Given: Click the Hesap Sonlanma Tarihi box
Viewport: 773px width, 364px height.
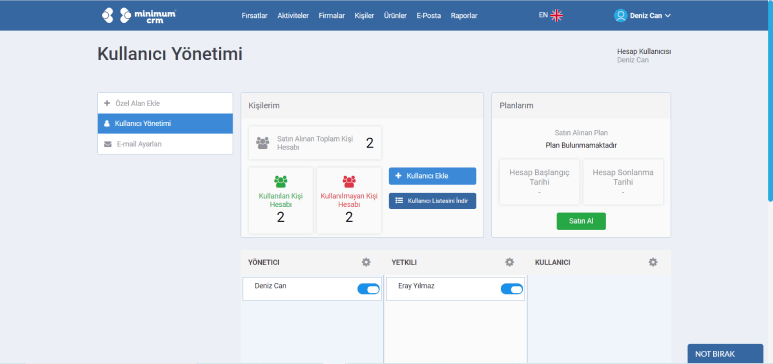Looking at the screenshot, I should pyautogui.click(x=623, y=182).
